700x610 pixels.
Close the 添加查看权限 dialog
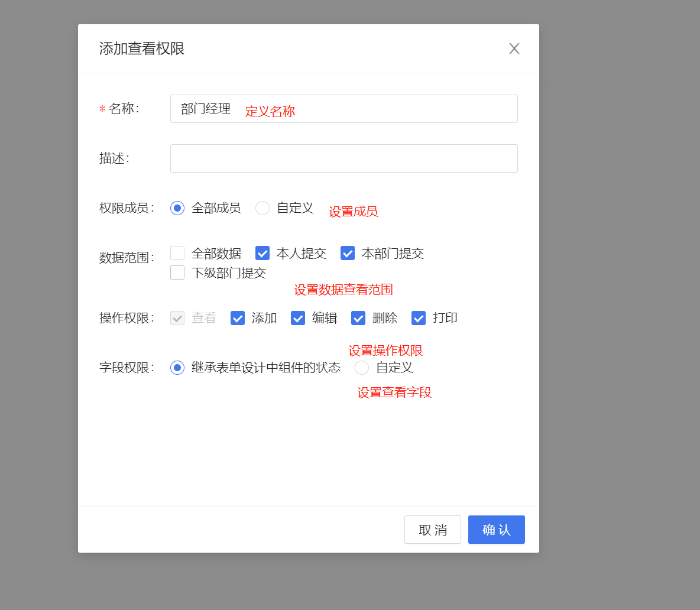click(x=514, y=48)
